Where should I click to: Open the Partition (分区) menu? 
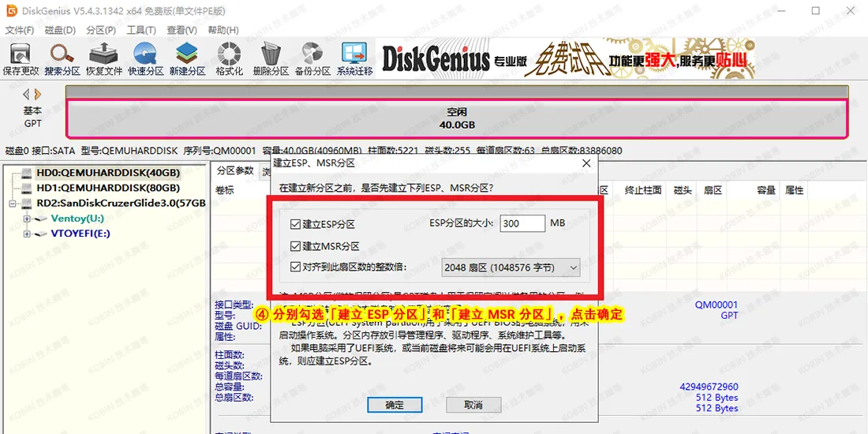tap(101, 30)
